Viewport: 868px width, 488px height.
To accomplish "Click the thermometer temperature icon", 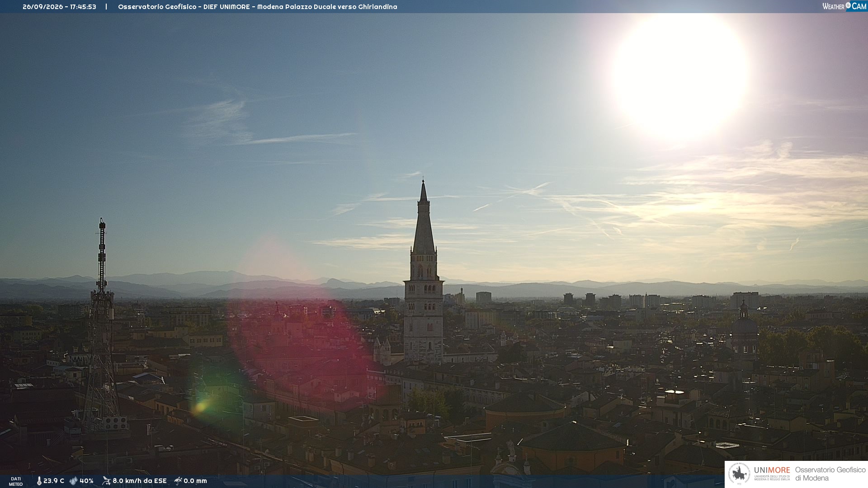I will point(39,481).
